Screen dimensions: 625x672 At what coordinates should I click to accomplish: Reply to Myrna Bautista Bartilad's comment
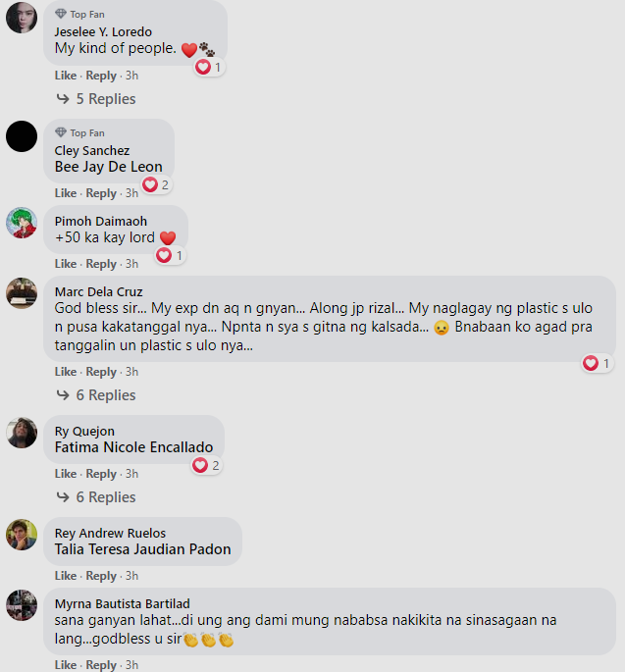[x=101, y=665]
